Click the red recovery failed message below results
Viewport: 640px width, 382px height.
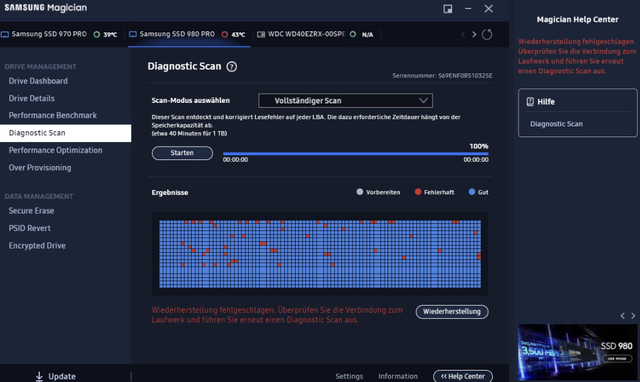coord(277,315)
